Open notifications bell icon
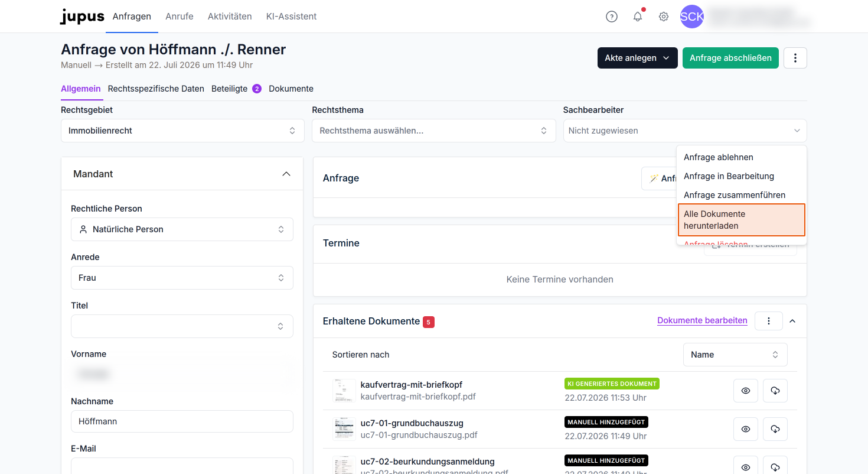This screenshot has height=474, width=868. (638, 17)
